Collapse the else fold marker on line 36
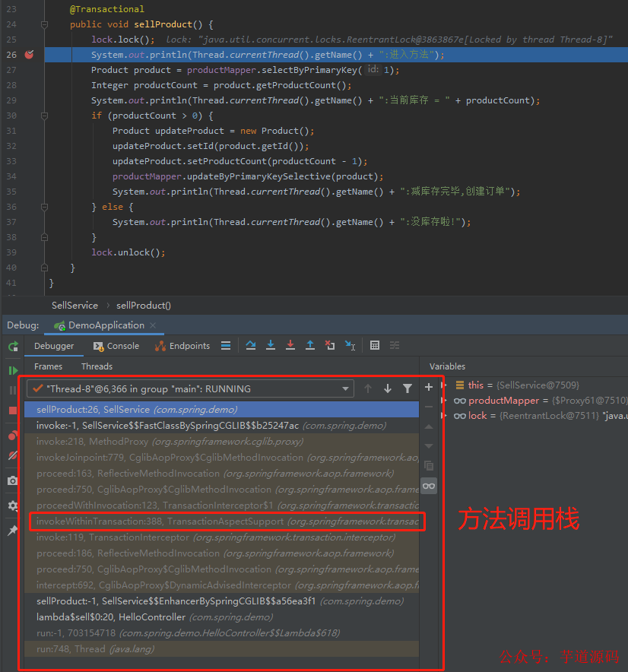 (x=44, y=207)
